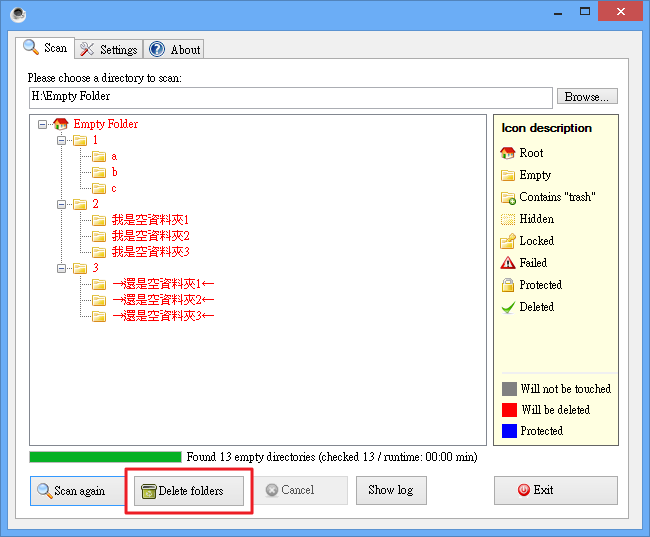Click the Browse... button
Screen dimensions: 650x537
click(x=587, y=97)
